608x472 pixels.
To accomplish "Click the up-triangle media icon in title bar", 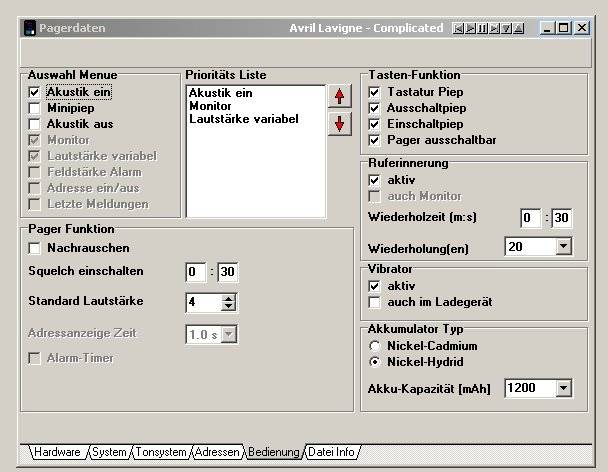I will 518,28.
